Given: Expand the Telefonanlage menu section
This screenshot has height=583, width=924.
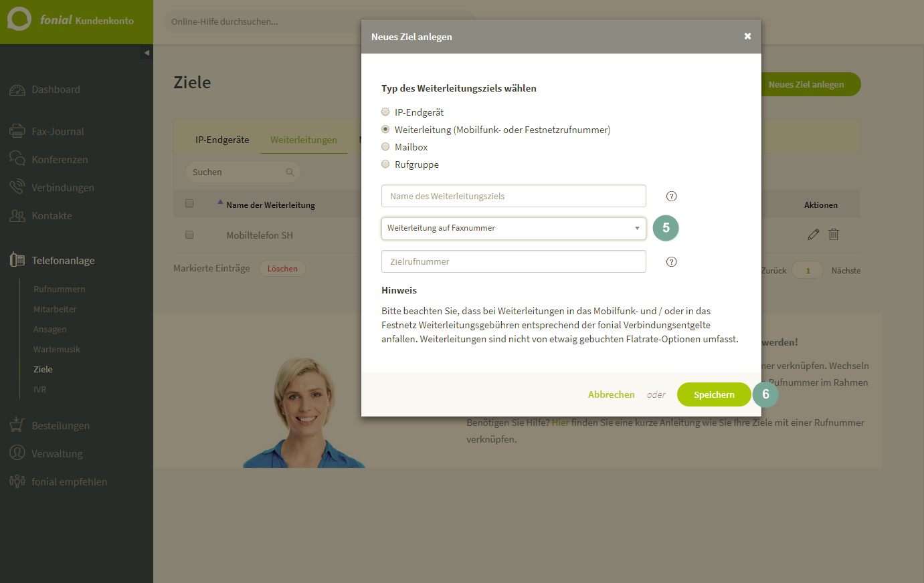Looking at the screenshot, I should pos(63,260).
